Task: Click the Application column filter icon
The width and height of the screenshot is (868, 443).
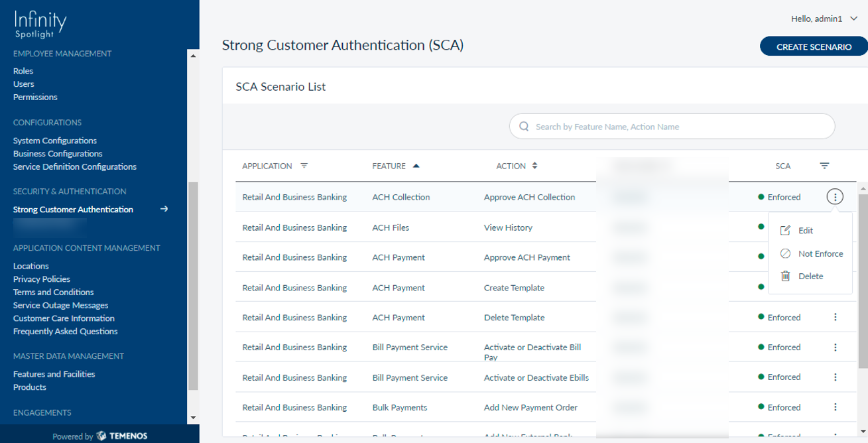Action: tap(304, 166)
